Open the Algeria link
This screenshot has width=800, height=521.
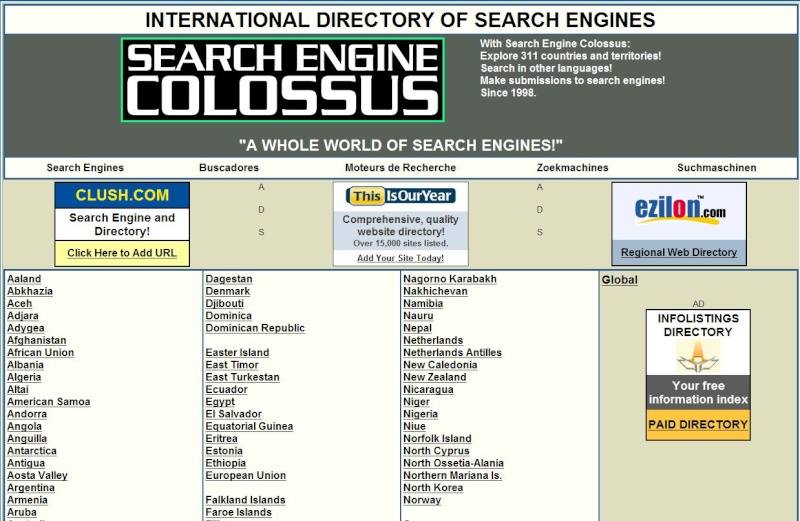pyautogui.click(x=24, y=377)
